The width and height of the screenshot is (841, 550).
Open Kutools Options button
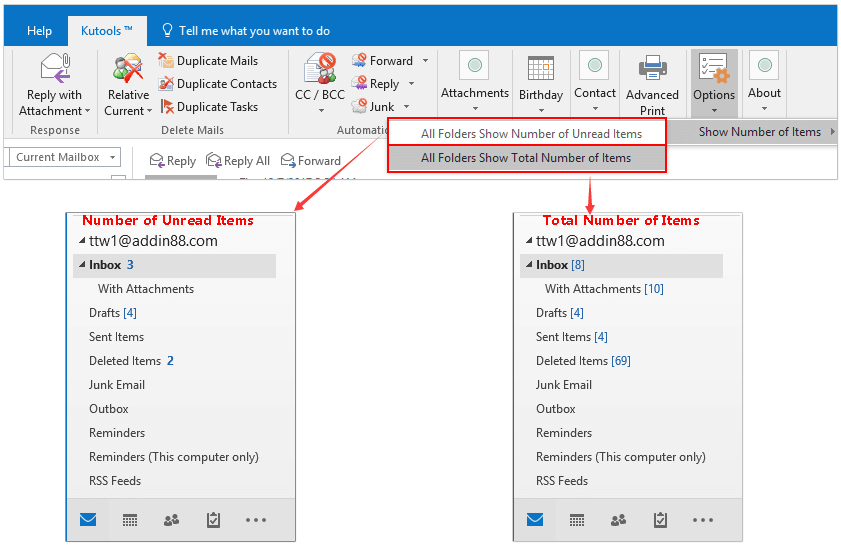coord(714,70)
